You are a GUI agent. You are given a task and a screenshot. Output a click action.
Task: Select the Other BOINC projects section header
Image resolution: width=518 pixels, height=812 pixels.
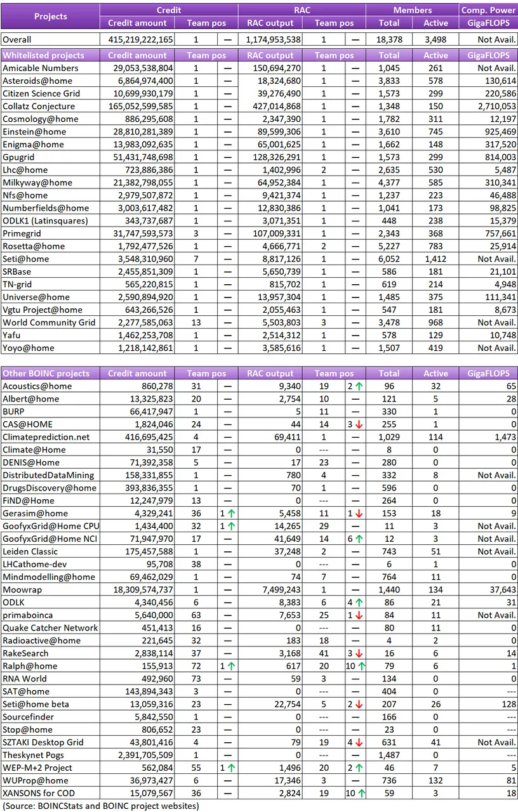[x=50, y=374]
